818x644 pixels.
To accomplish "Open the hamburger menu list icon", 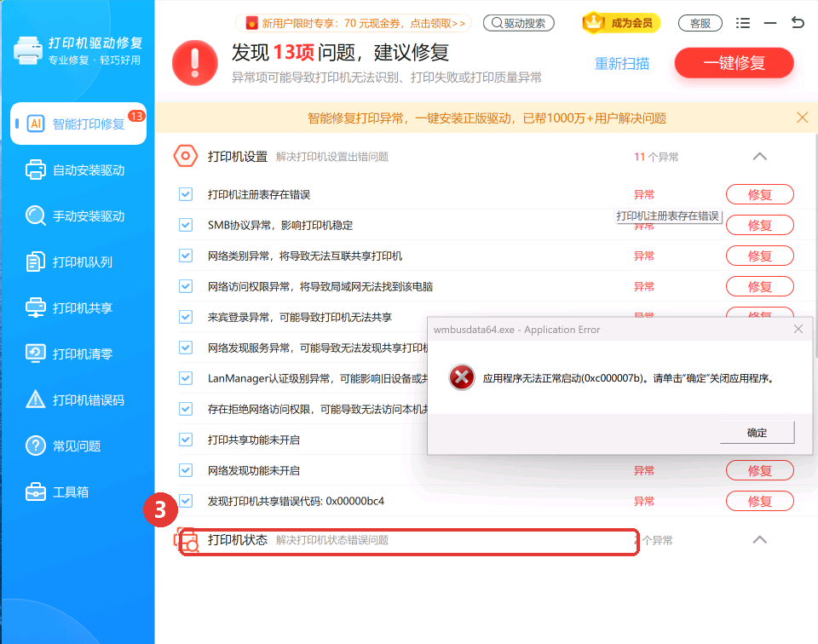I will coord(743,23).
